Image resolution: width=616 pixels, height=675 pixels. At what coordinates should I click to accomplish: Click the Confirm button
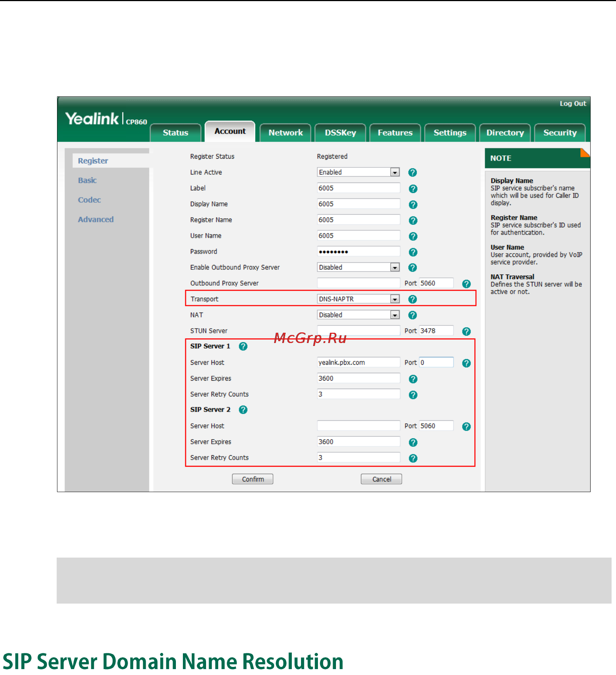point(252,479)
